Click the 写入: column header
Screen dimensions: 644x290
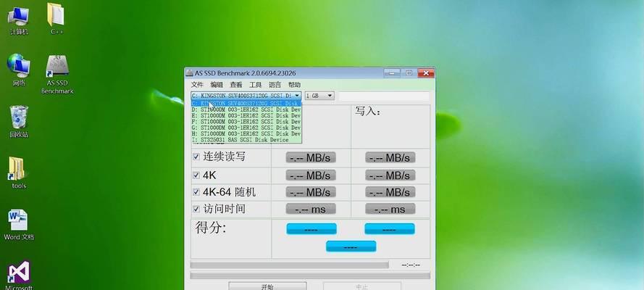[x=367, y=112]
